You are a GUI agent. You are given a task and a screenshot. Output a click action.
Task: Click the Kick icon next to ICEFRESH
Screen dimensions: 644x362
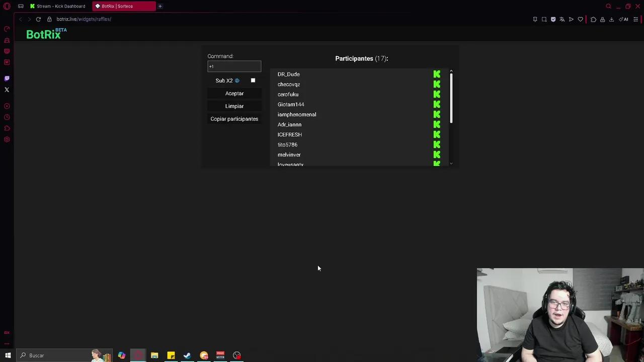(x=437, y=134)
